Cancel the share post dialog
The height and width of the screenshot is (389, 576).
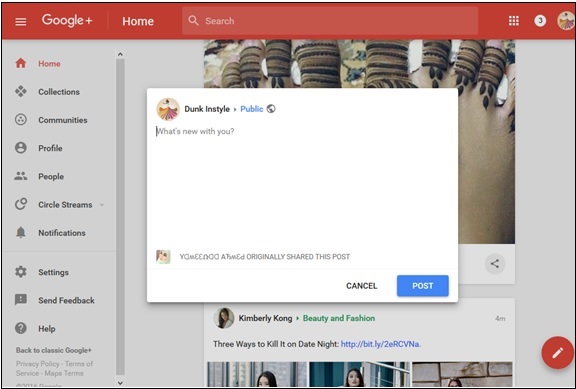(x=361, y=286)
